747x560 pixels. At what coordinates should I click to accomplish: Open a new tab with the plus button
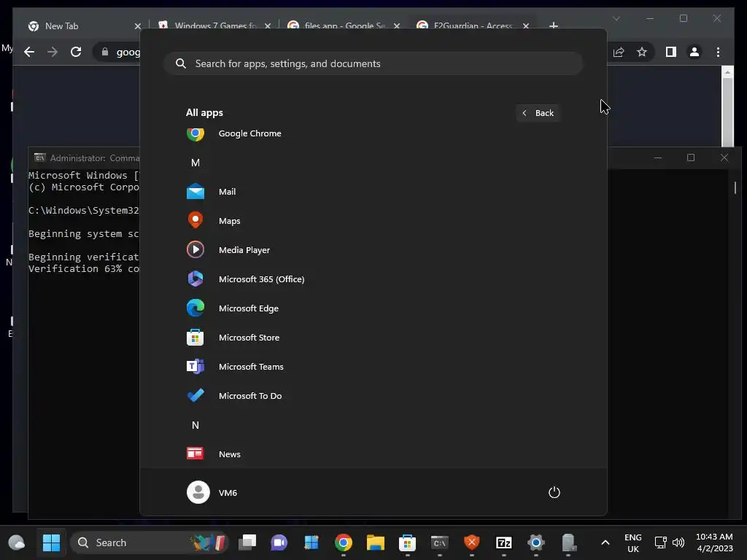tap(554, 26)
